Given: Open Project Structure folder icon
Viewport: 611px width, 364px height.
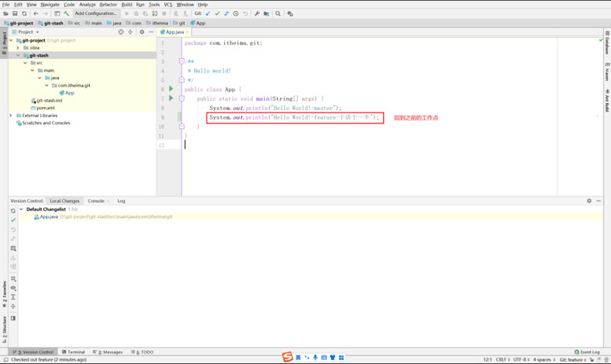Looking at the screenshot, I should [x=266, y=13].
